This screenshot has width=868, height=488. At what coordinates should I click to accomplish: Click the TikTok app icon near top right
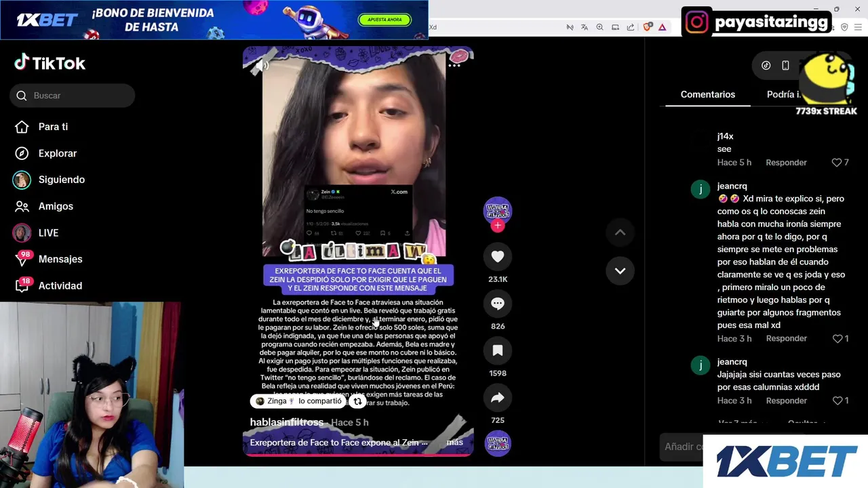click(766, 66)
